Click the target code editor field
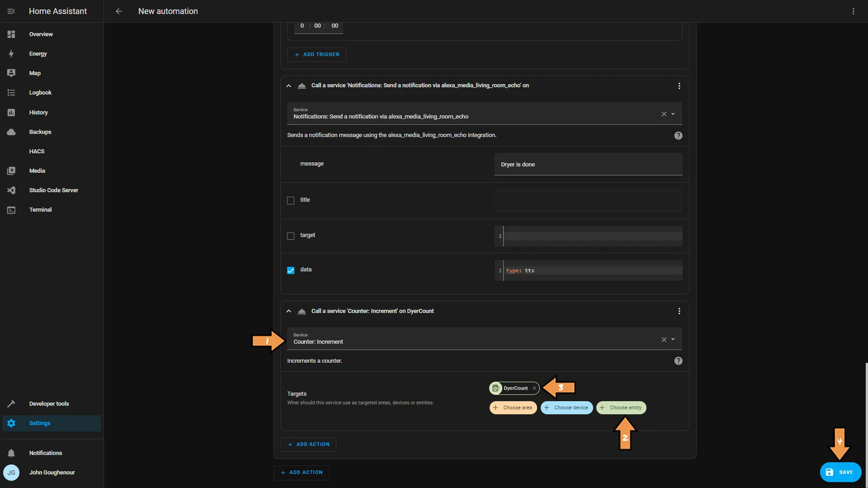 pyautogui.click(x=588, y=236)
